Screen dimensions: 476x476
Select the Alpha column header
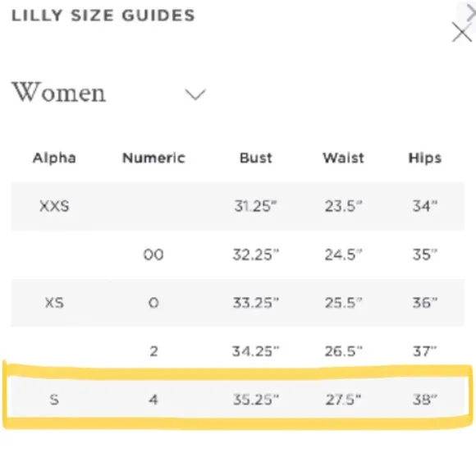pyautogui.click(x=54, y=158)
